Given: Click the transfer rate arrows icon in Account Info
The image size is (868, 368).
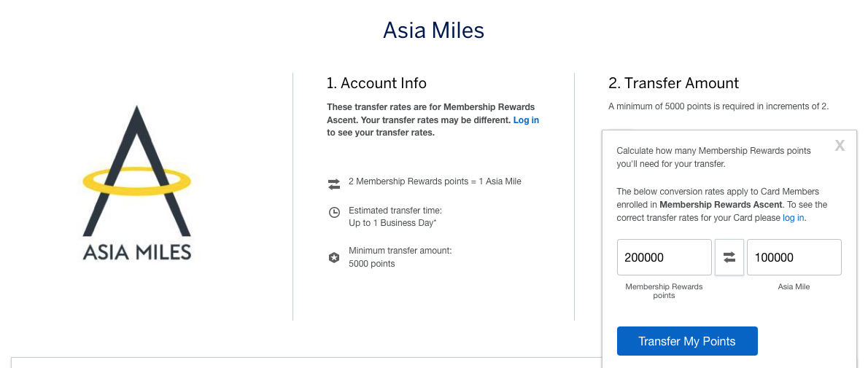Looking at the screenshot, I should pyautogui.click(x=334, y=185).
